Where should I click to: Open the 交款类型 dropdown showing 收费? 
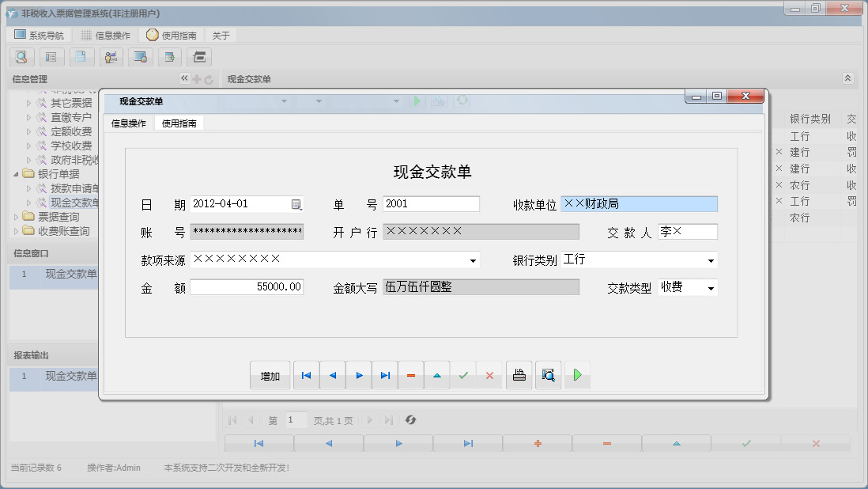[x=711, y=287]
